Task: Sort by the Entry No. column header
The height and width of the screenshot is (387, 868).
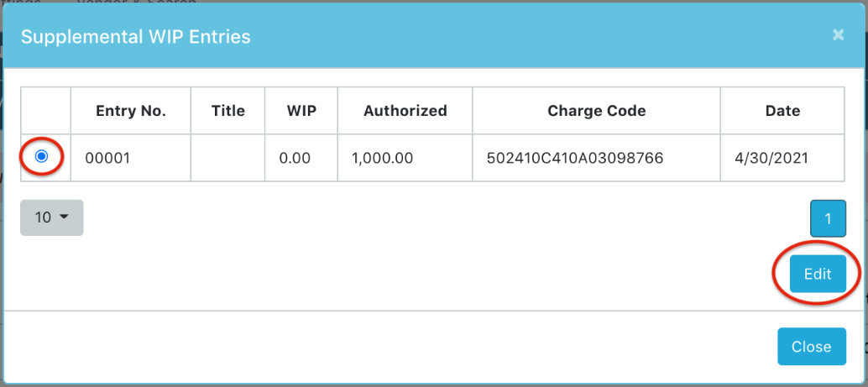Action: pos(131,111)
